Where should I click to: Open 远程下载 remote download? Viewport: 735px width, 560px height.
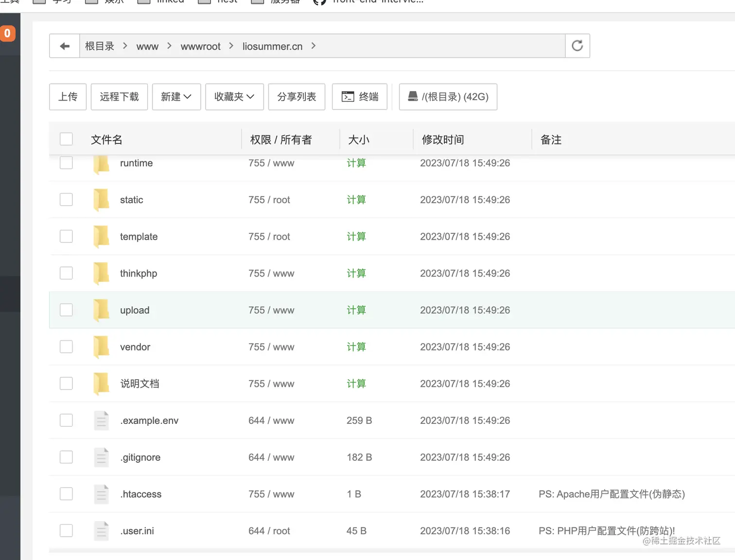[x=119, y=97]
